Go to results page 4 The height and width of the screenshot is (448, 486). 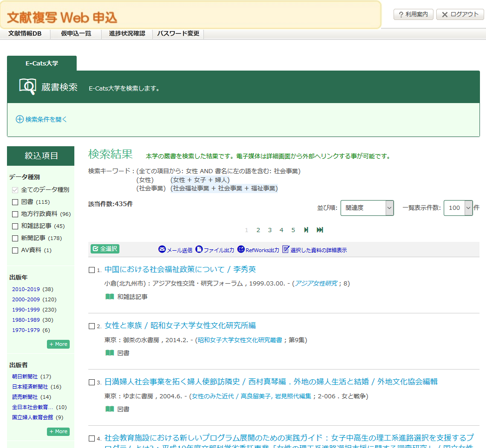click(x=282, y=230)
